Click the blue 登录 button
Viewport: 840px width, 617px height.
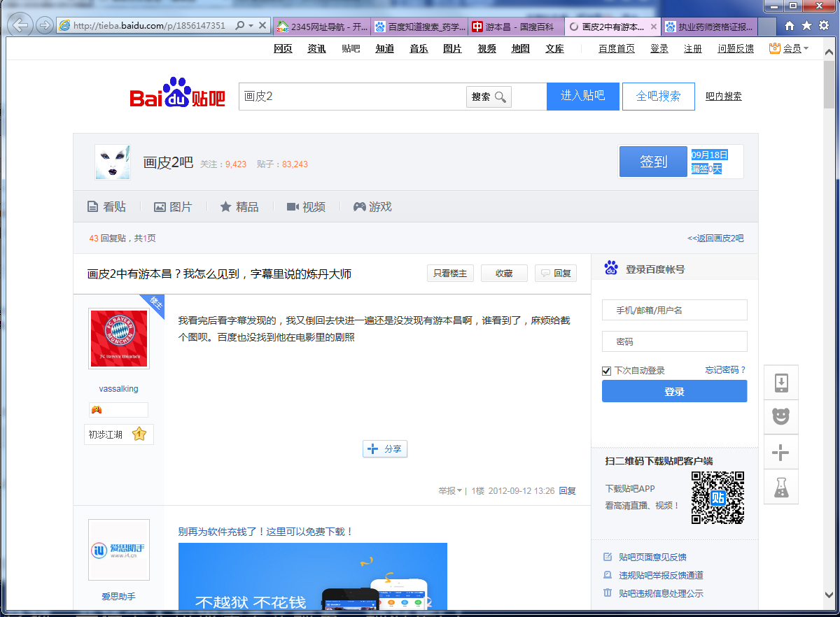pyautogui.click(x=675, y=391)
